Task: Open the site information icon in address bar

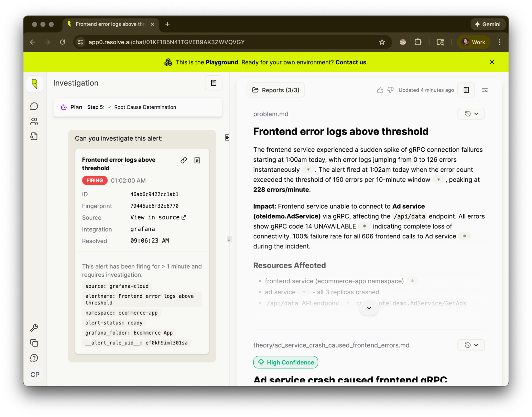Action: click(x=80, y=42)
